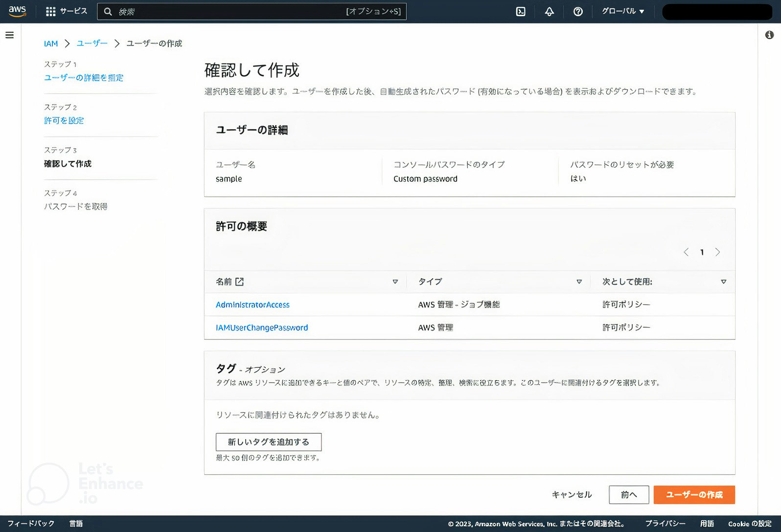Click リソースに関連付けられたタグはありません text
The image size is (781, 532).
[298, 415]
